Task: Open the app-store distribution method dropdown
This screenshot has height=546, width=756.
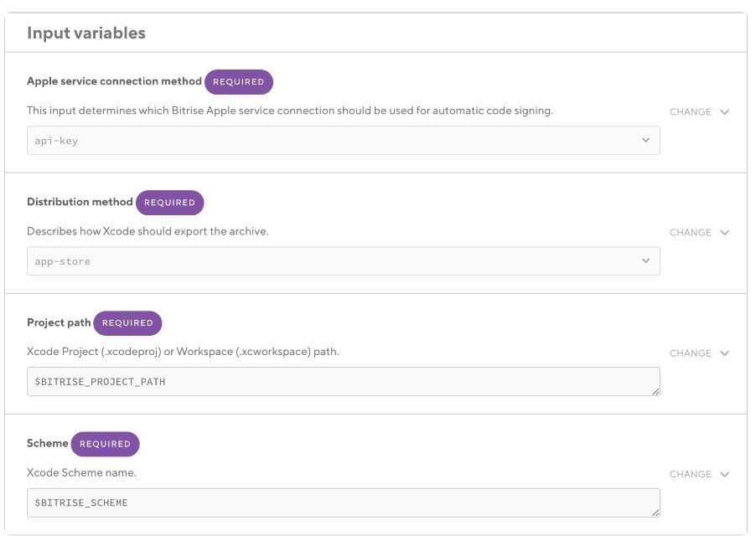Action: tap(343, 261)
